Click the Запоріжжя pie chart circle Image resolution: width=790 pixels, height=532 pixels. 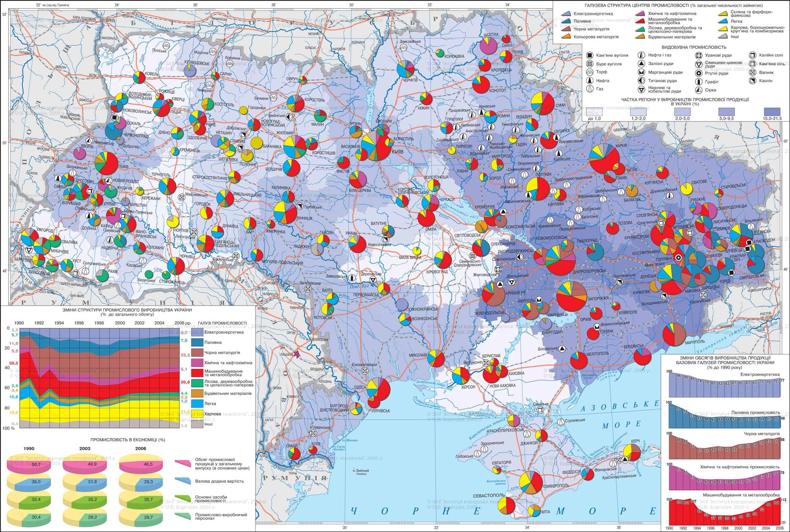click(x=571, y=296)
